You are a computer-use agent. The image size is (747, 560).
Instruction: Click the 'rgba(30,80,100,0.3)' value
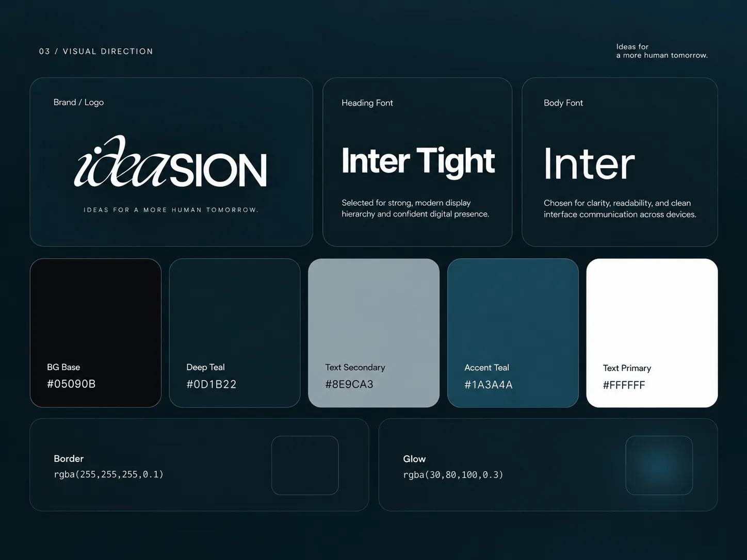click(453, 475)
